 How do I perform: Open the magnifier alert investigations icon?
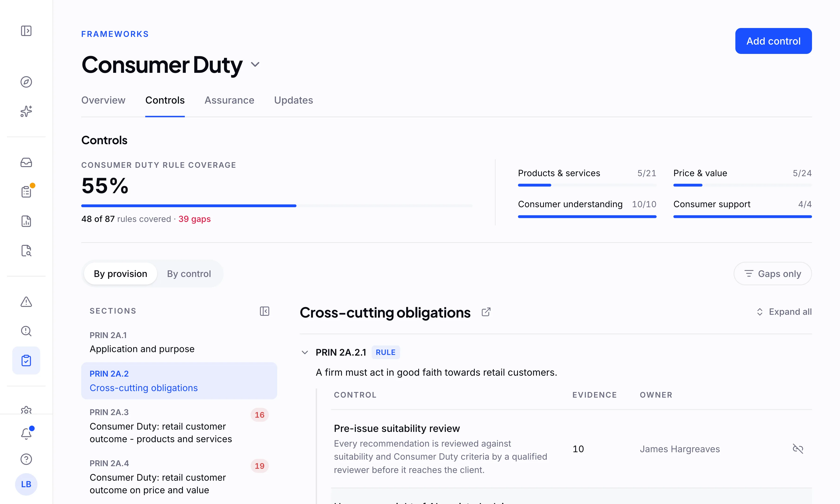coord(26,331)
